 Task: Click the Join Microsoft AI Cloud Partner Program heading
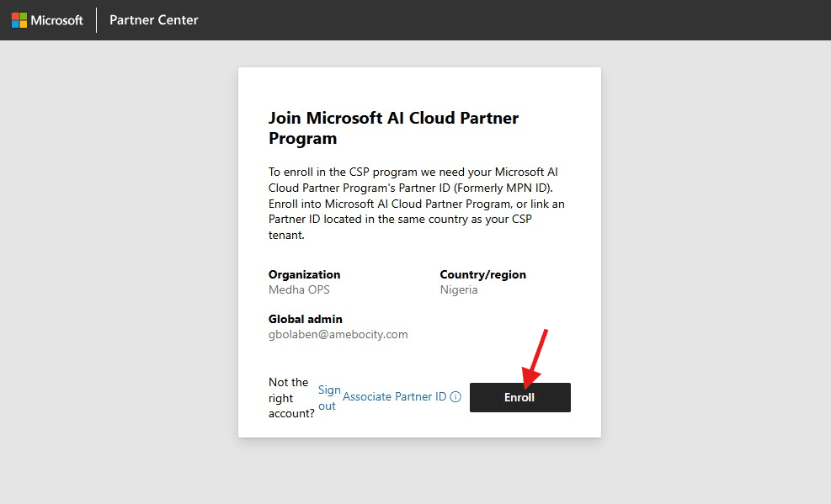coord(393,128)
